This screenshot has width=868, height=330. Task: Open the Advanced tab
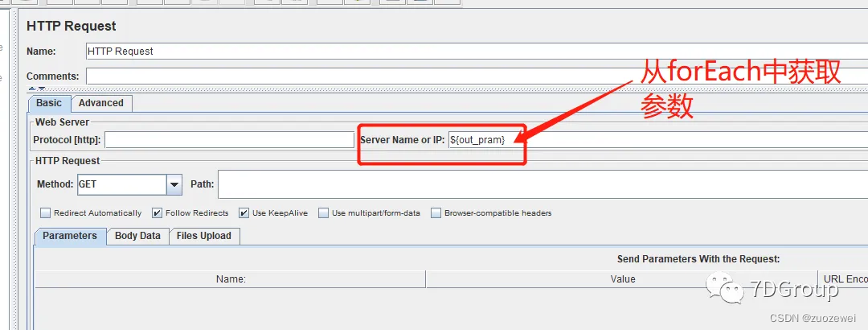(100, 103)
